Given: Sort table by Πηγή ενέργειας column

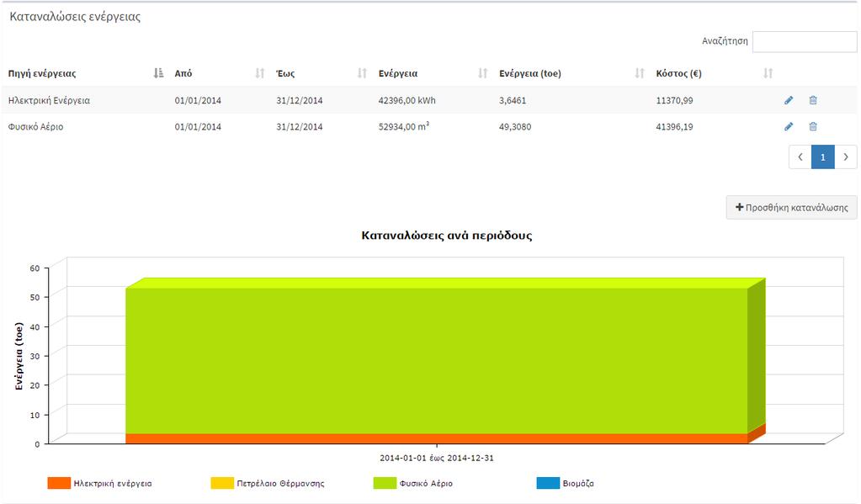Looking at the screenshot, I should (158, 73).
